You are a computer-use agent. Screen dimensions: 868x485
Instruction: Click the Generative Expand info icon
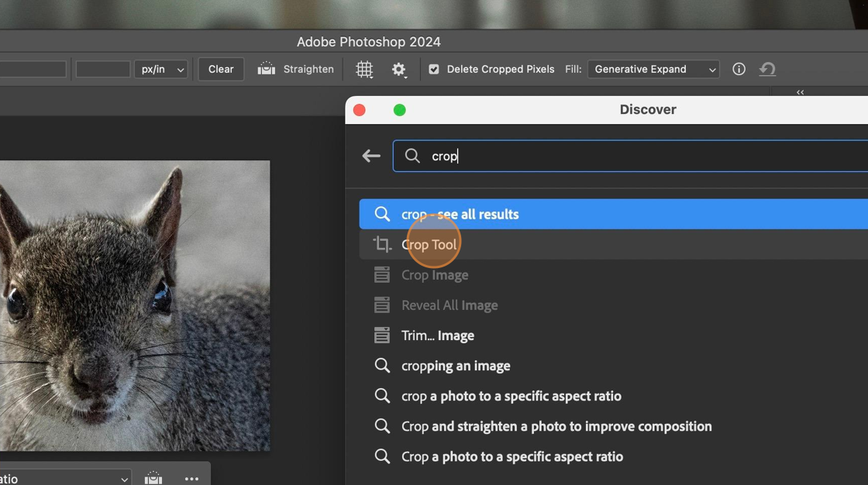[739, 69]
